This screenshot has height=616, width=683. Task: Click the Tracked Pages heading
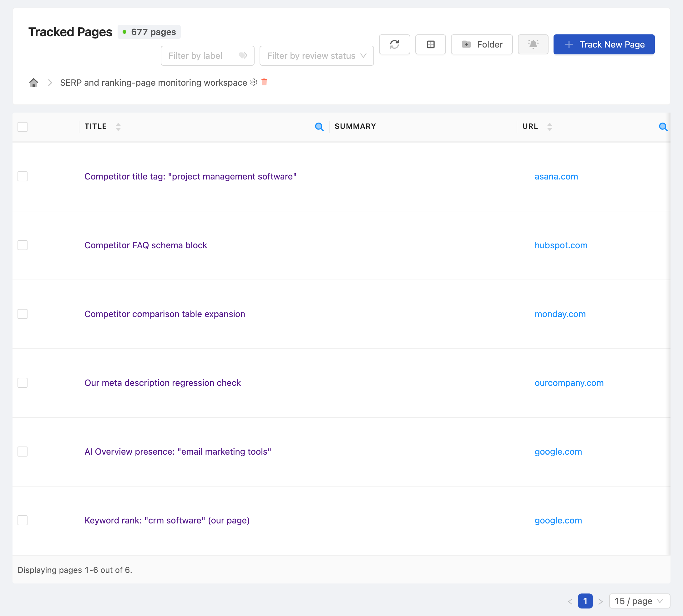[70, 32]
